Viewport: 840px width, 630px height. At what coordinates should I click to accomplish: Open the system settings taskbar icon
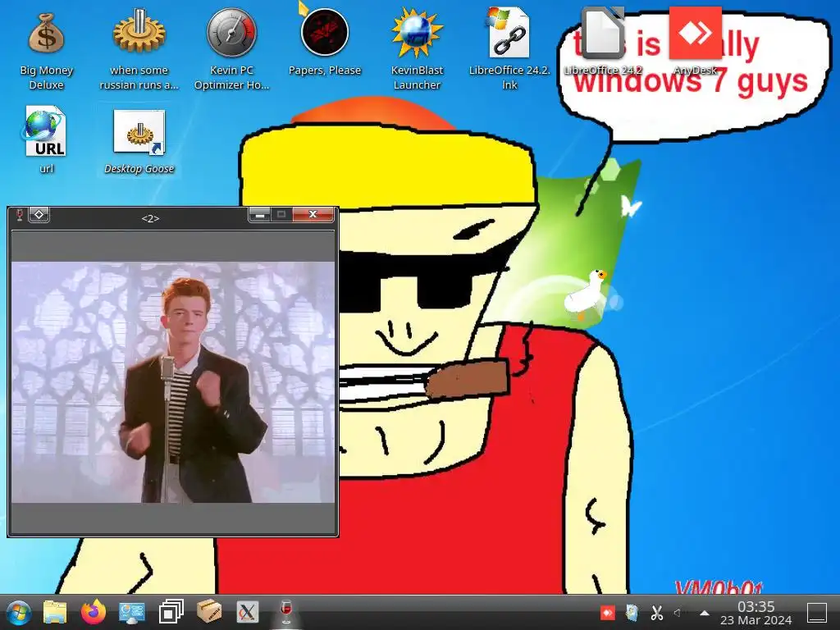click(132, 612)
